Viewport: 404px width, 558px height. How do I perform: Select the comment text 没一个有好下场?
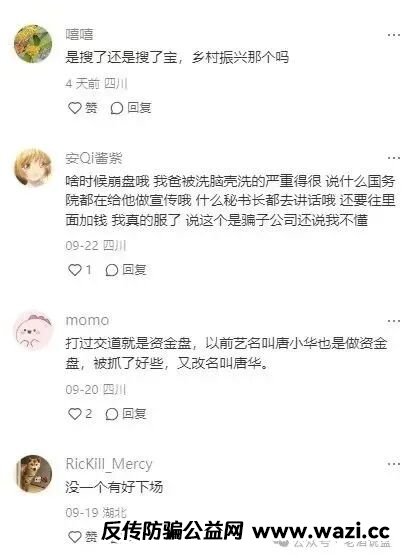coord(114,487)
